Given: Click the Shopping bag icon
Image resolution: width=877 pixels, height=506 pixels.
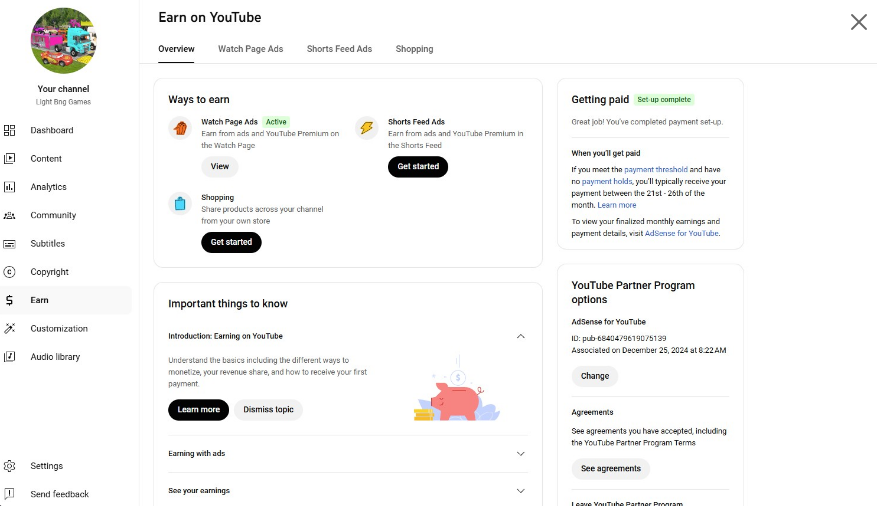Looking at the screenshot, I should coord(180,204).
